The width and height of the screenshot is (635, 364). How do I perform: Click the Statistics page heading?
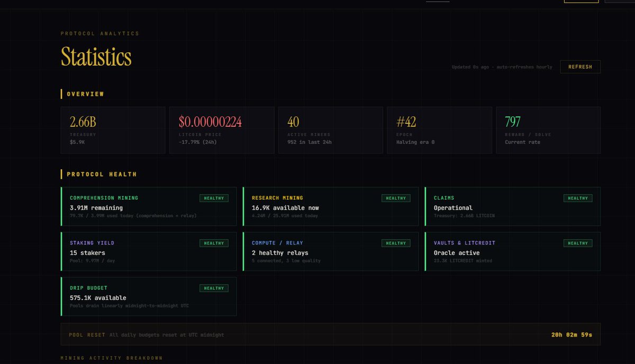point(96,57)
